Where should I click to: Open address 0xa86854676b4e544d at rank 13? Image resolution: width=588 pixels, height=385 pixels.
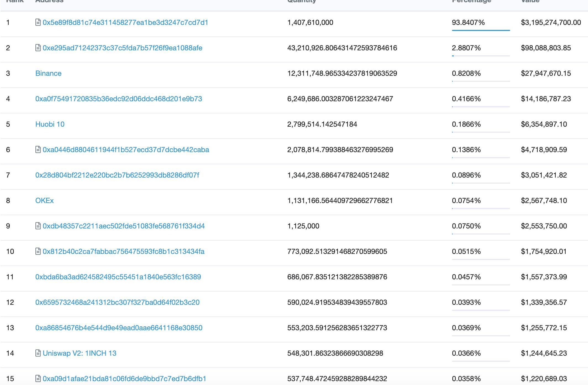tap(119, 328)
